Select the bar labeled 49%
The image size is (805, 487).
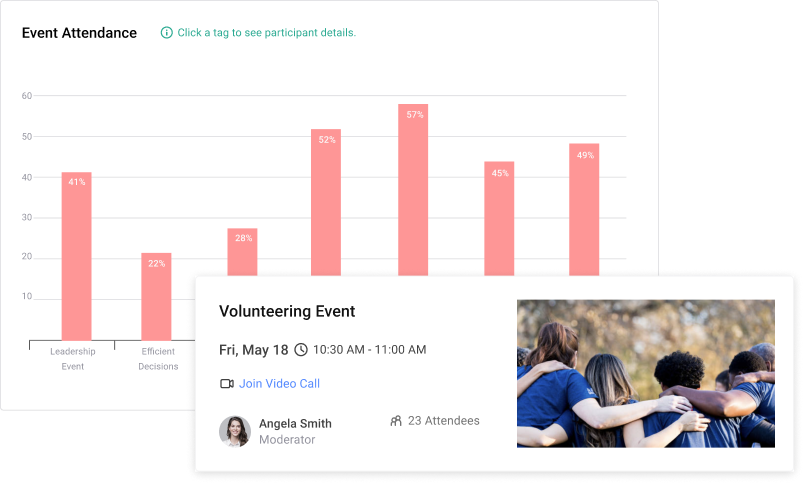tap(584, 208)
